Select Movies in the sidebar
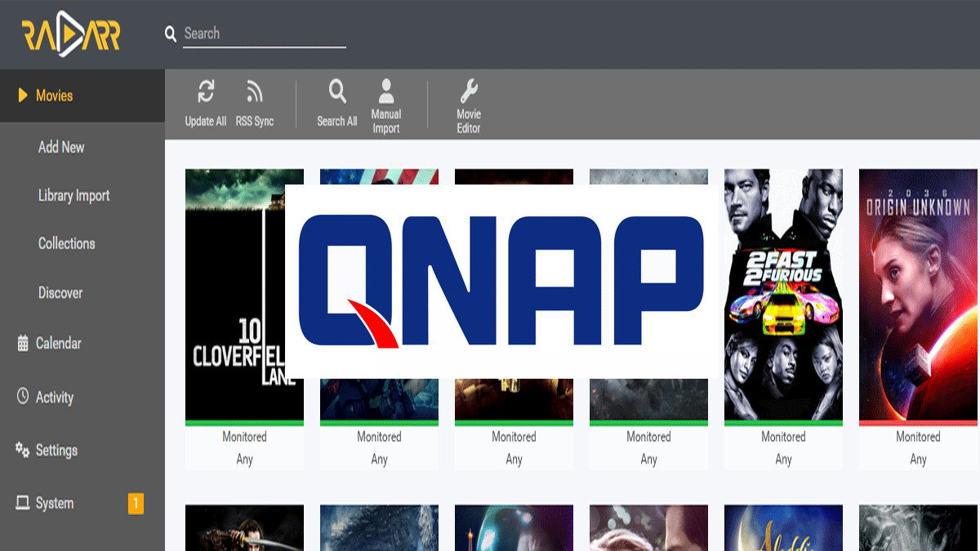Screen dimensions: 980x551 (x=54, y=96)
